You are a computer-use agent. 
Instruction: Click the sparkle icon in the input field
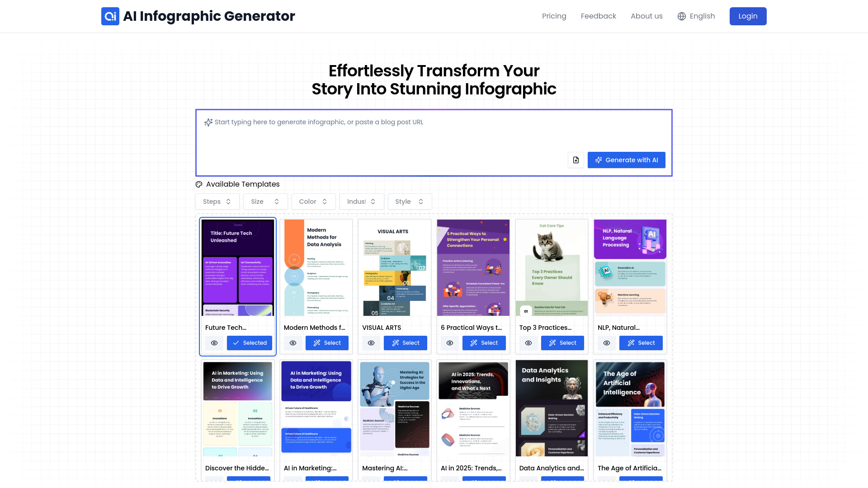pyautogui.click(x=208, y=122)
